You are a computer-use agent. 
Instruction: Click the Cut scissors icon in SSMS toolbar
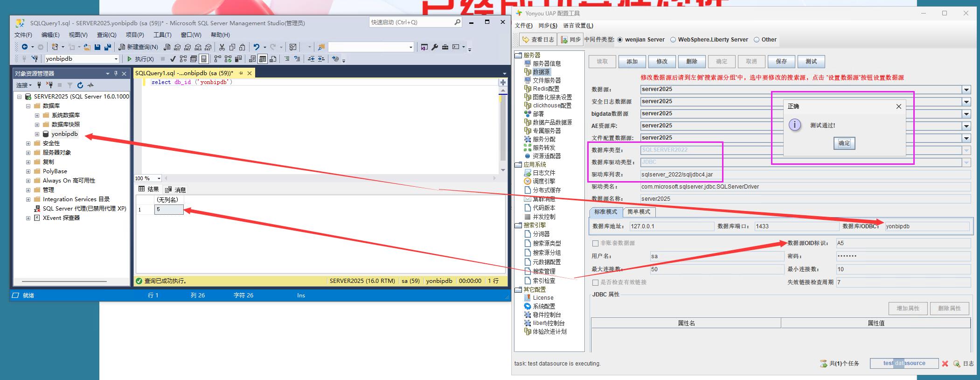tap(222, 47)
